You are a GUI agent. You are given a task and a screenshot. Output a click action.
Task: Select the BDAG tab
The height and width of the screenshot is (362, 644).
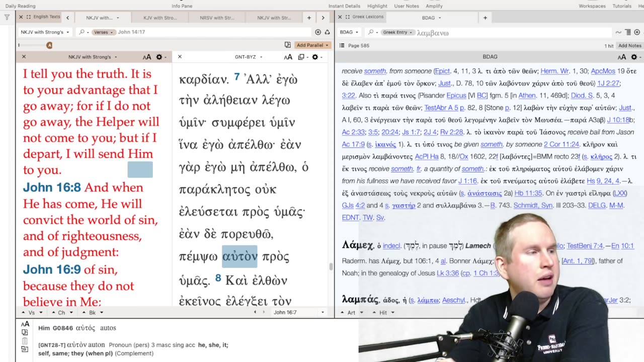(432, 18)
